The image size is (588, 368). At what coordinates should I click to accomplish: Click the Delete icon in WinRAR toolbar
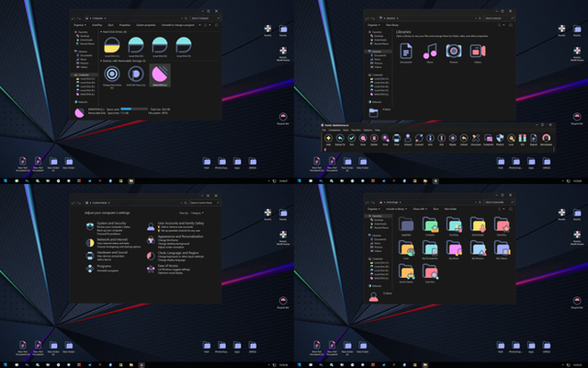click(x=374, y=138)
